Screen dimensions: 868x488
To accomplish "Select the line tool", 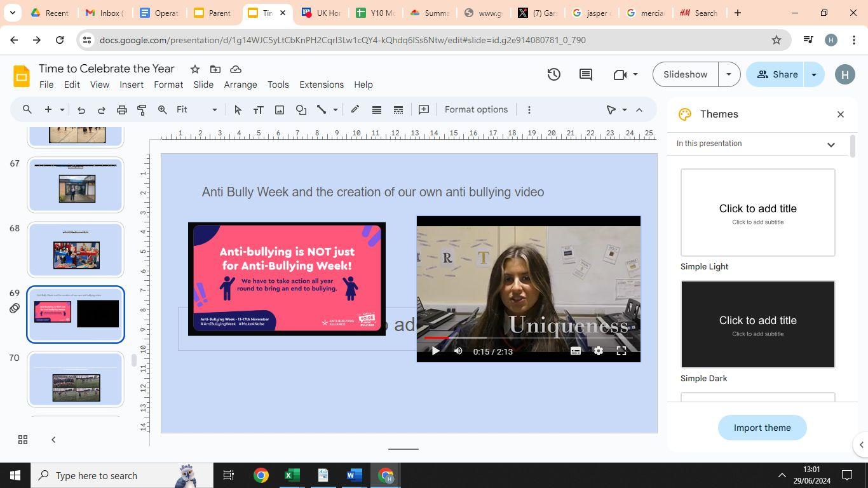I will click(x=322, y=110).
